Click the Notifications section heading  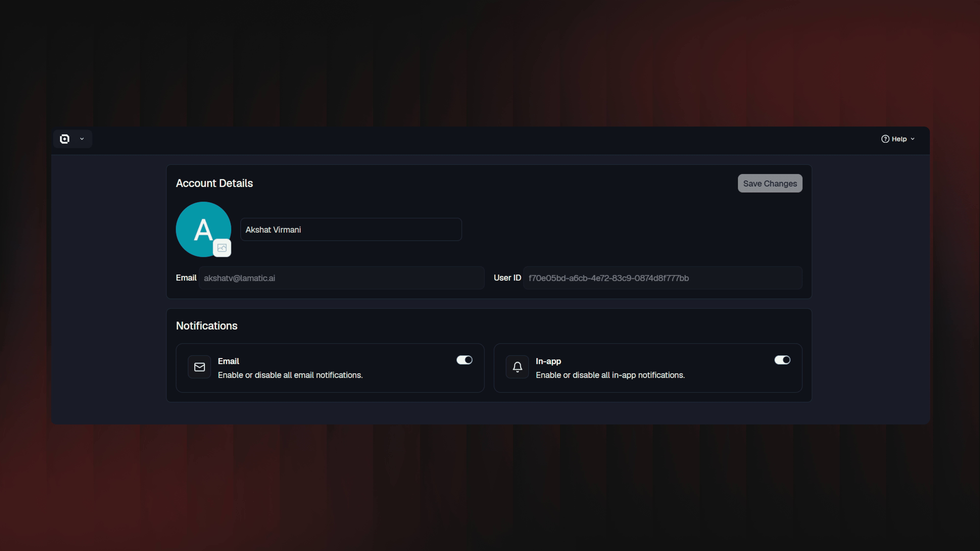pyautogui.click(x=207, y=326)
